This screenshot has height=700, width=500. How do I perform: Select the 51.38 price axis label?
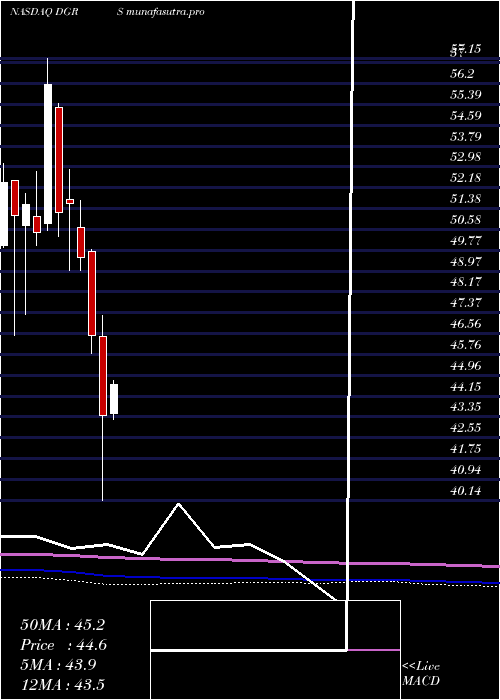tap(465, 199)
